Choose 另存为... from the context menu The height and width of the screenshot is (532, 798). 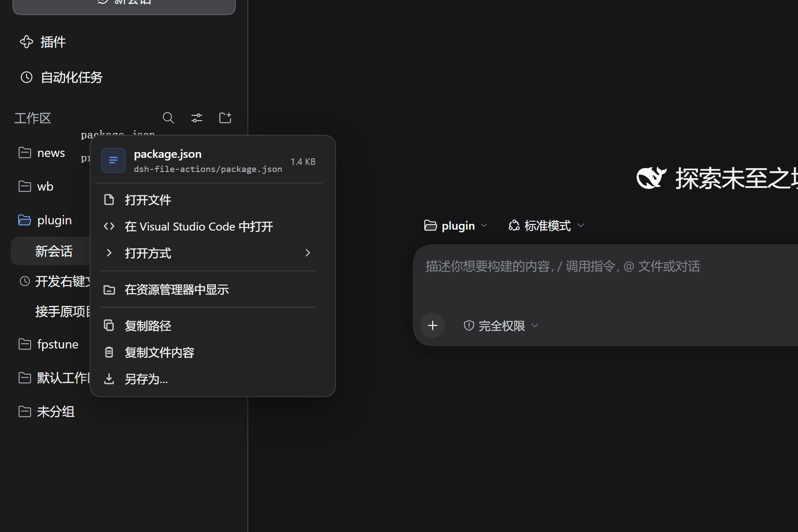[208, 379]
